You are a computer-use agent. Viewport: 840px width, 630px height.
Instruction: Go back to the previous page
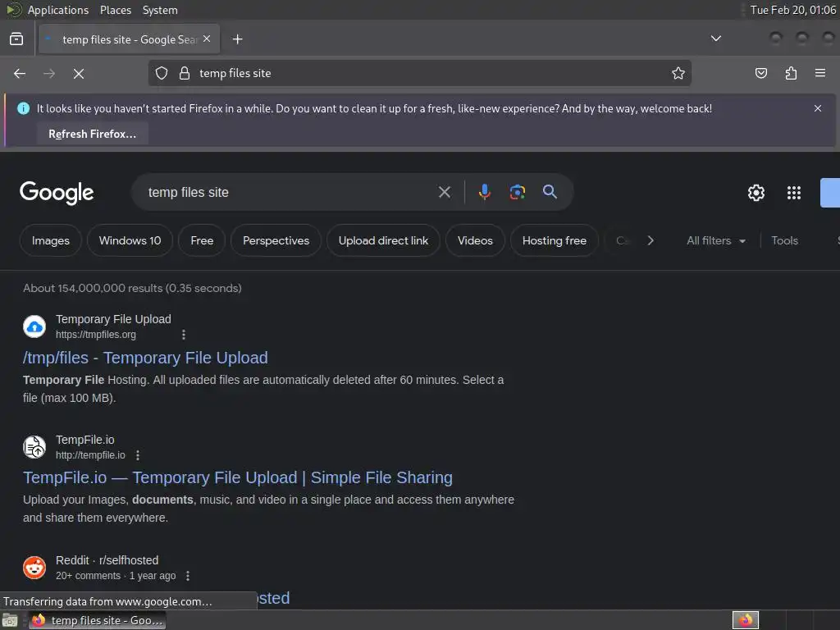pos(20,73)
